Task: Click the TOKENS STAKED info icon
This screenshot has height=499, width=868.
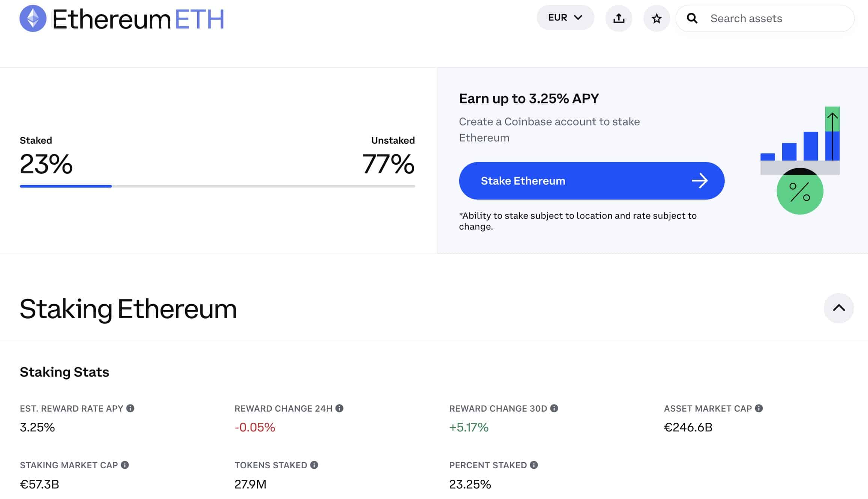Action: coord(315,465)
